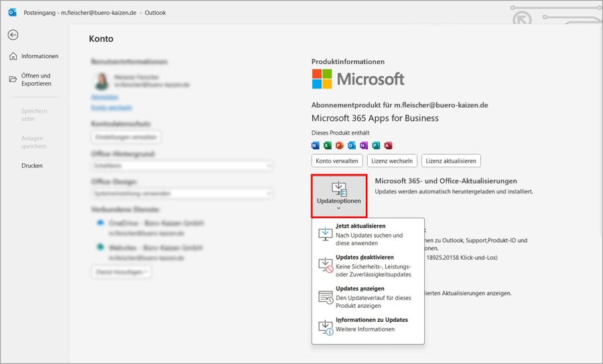
Task: Open Öffnen und Exportieren in the sidebar
Action: tap(34, 80)
